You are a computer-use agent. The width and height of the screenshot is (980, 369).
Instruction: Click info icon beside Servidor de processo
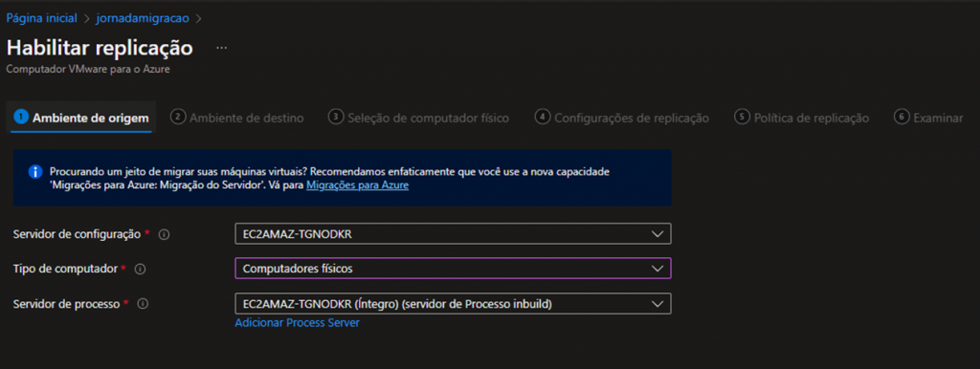coord(144,304)
